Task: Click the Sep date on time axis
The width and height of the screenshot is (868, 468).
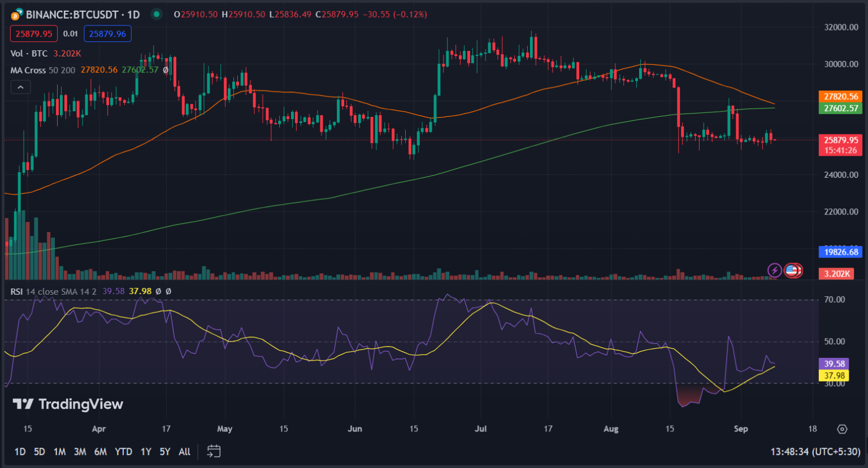Action: 741,429
